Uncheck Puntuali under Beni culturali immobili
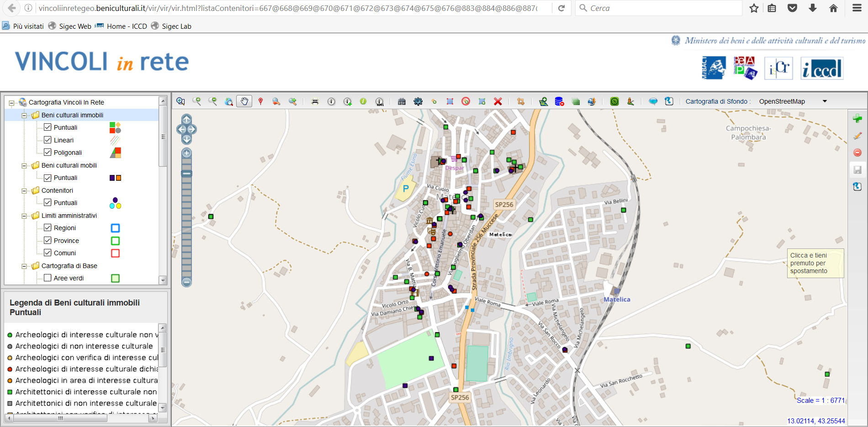868x427 pixels. click(x=48, y=127)
